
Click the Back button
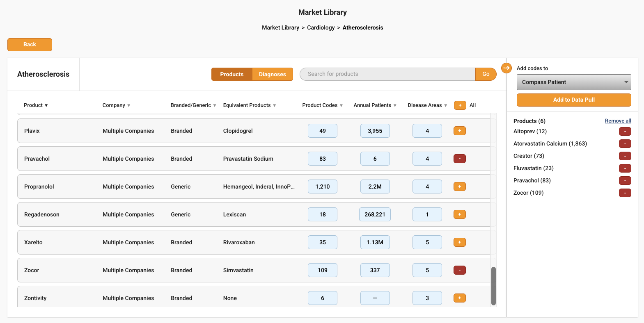tap(30, 45)
